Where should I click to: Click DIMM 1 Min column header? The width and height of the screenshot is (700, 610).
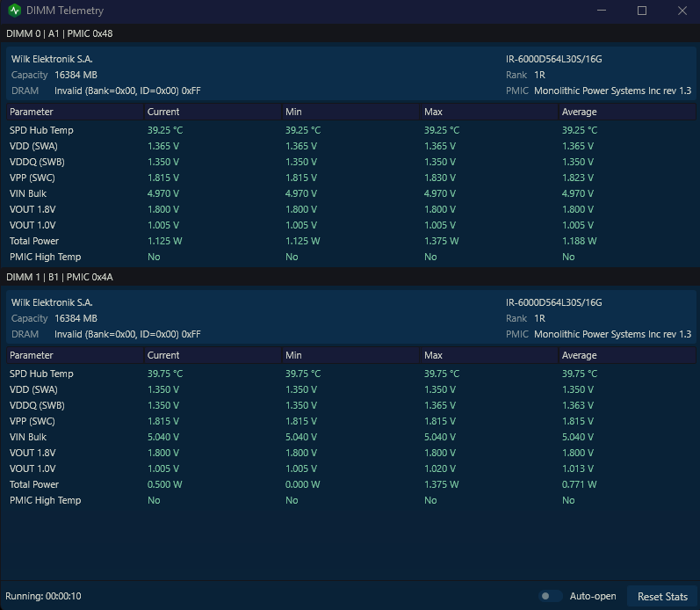(x=351, y=355)
